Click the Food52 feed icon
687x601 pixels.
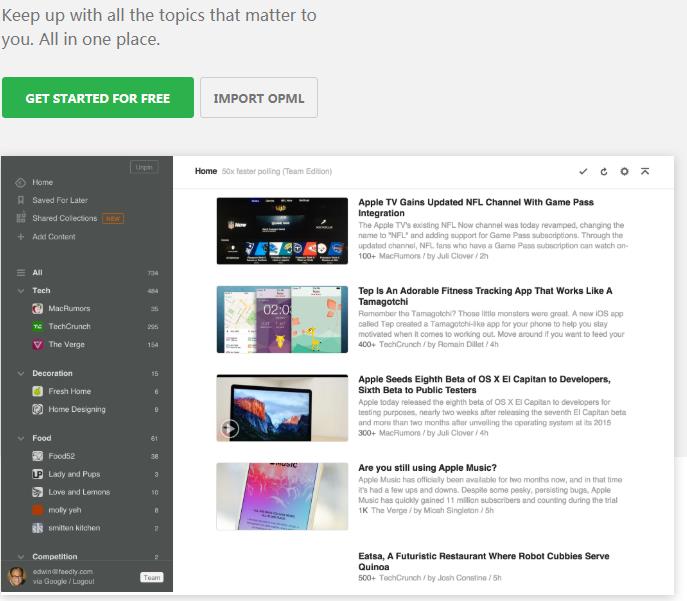point(38,456)
